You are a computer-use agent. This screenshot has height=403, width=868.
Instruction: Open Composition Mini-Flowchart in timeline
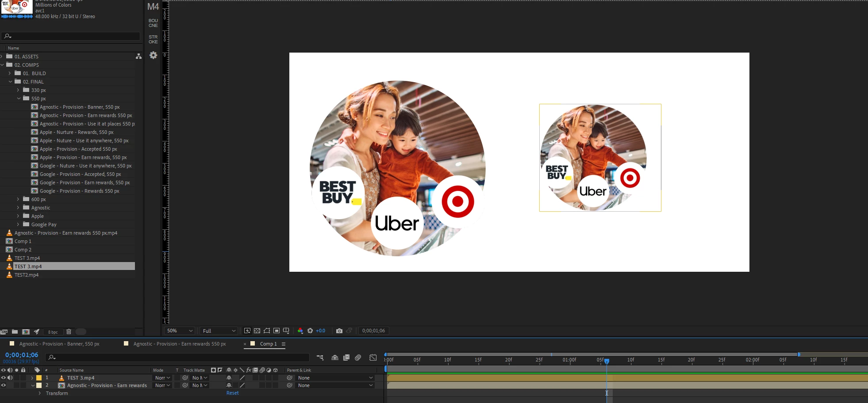click(x=320, y=357)
